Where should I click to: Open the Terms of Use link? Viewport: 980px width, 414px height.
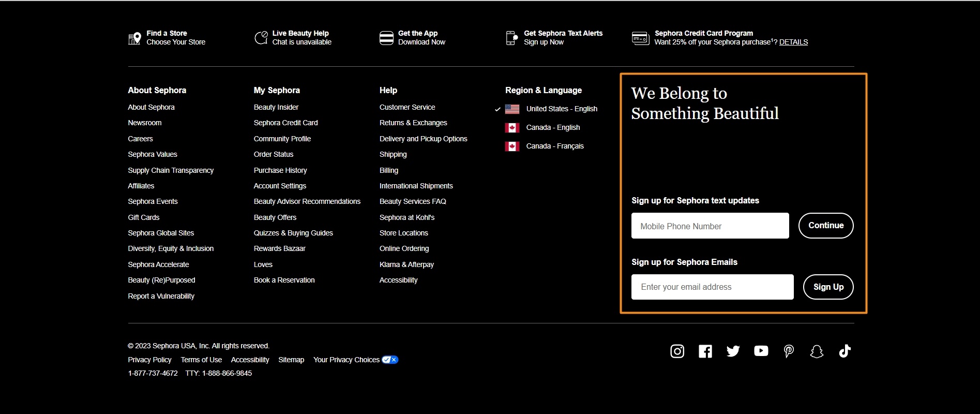(x=201, y=360)
